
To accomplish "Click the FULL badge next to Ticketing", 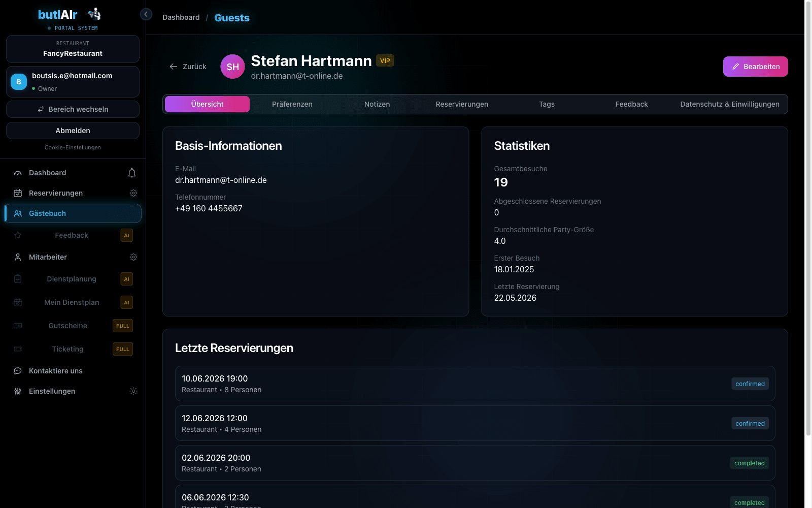I will click(123, 349).
